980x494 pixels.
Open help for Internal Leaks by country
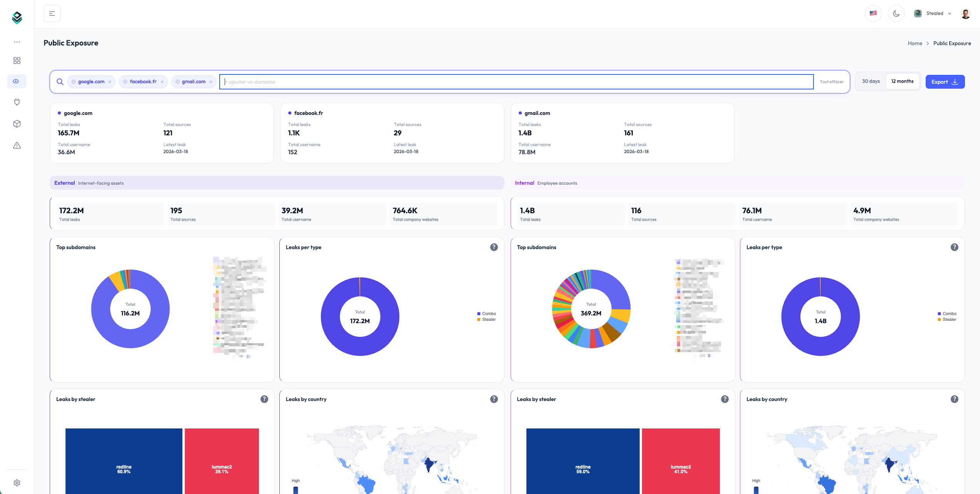[955, 399]
